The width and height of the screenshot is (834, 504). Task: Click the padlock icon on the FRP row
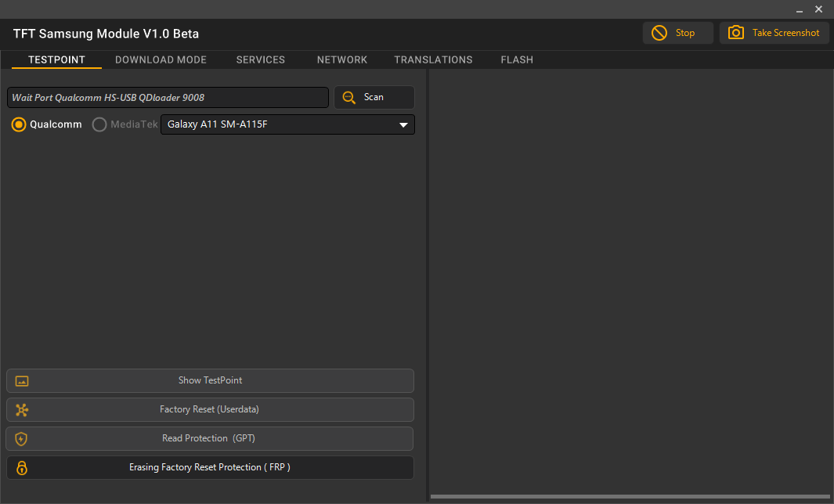coord(21,467)
